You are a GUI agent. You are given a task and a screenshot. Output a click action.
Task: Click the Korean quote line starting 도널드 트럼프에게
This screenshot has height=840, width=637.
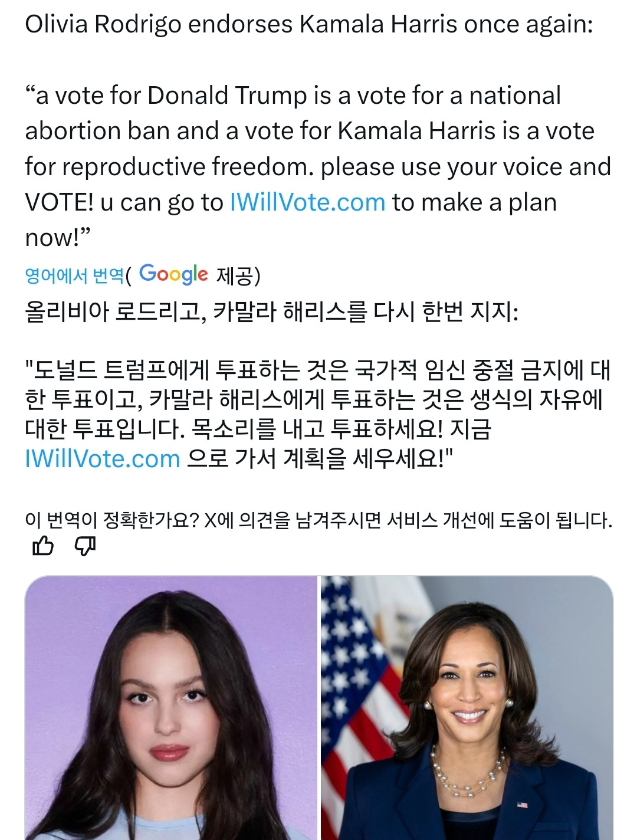pos(318,370)
